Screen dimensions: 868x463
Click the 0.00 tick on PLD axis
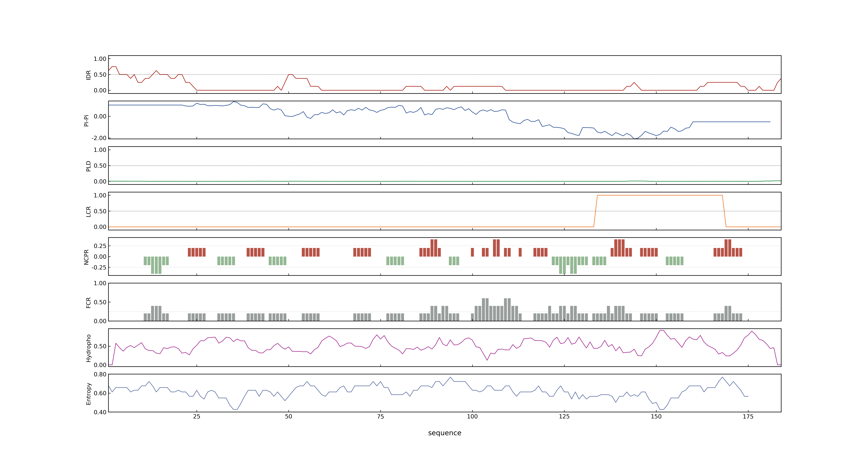[100, 181]
